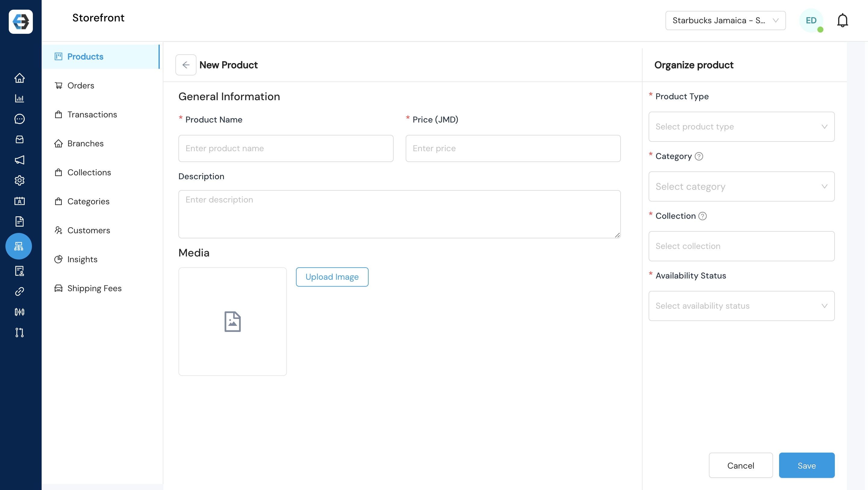Open the availability status dropdown

pos(741,306)
